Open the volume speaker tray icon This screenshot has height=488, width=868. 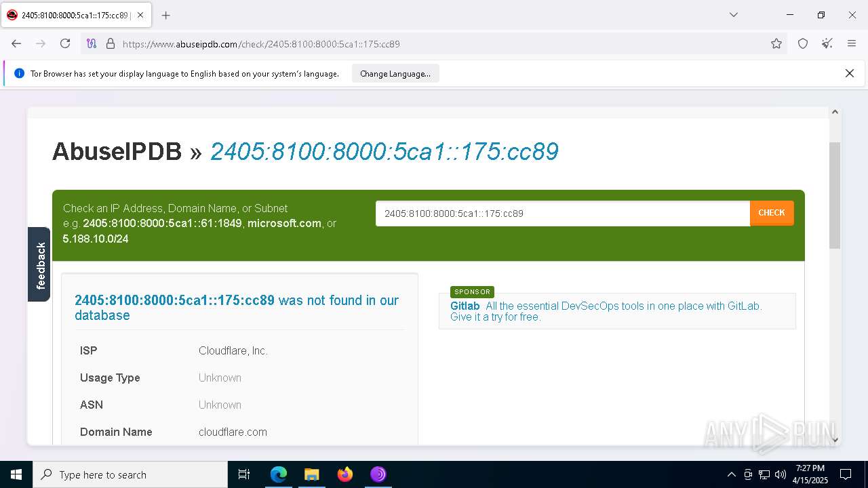[x=781, y=474]
